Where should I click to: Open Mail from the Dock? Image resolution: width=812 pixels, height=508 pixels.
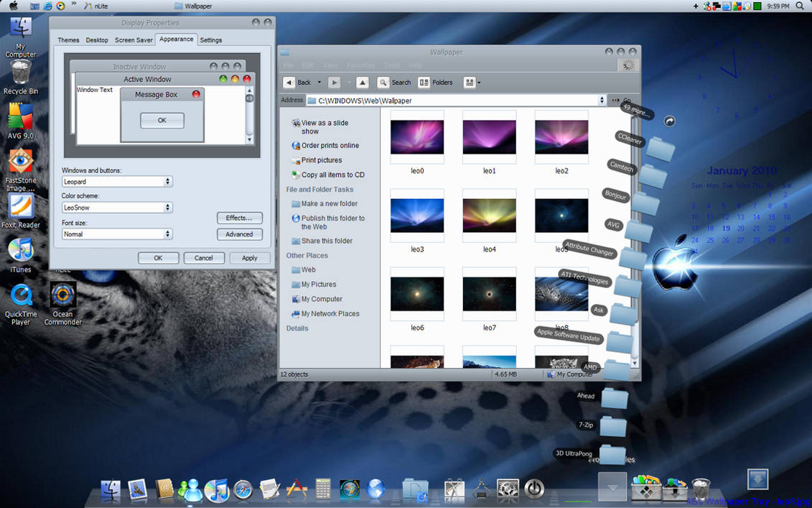138,490
